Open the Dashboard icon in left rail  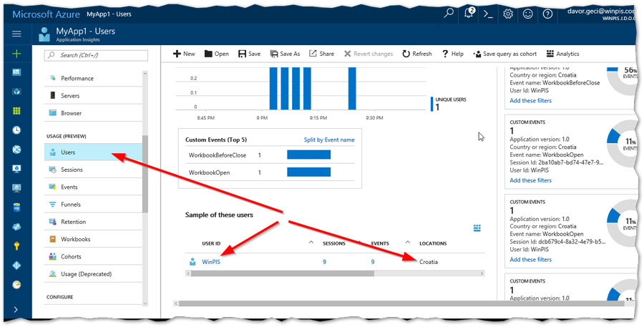coord(16,72)
